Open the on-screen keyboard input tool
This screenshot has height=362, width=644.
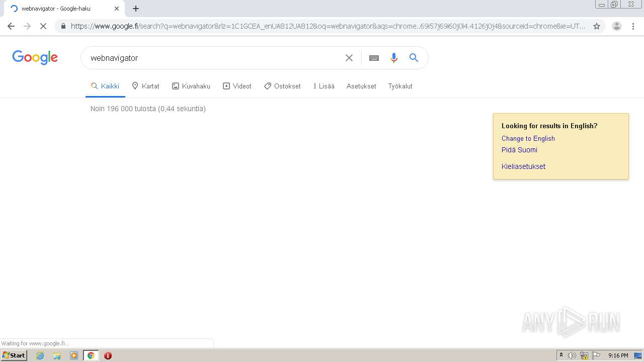point(374,58)
